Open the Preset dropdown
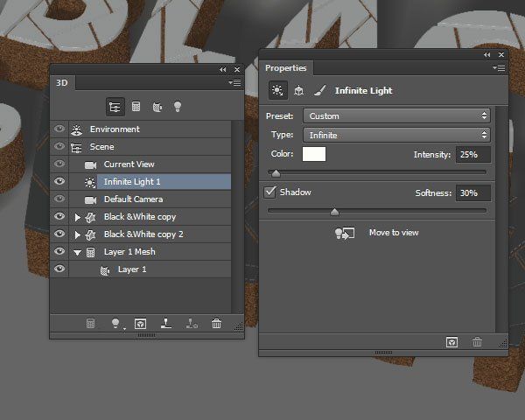The image size is (525, 420). coord(396,116)
